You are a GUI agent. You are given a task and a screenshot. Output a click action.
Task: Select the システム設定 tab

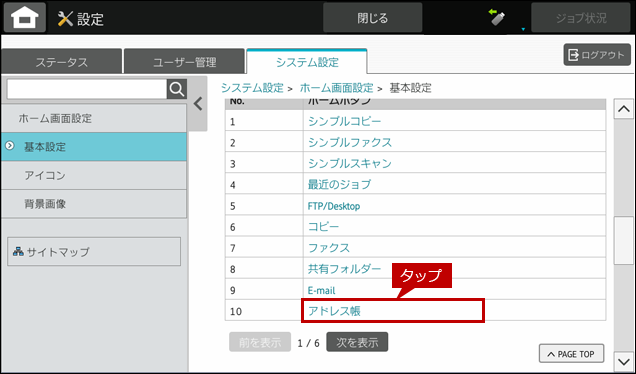click(x=307, y=62)
